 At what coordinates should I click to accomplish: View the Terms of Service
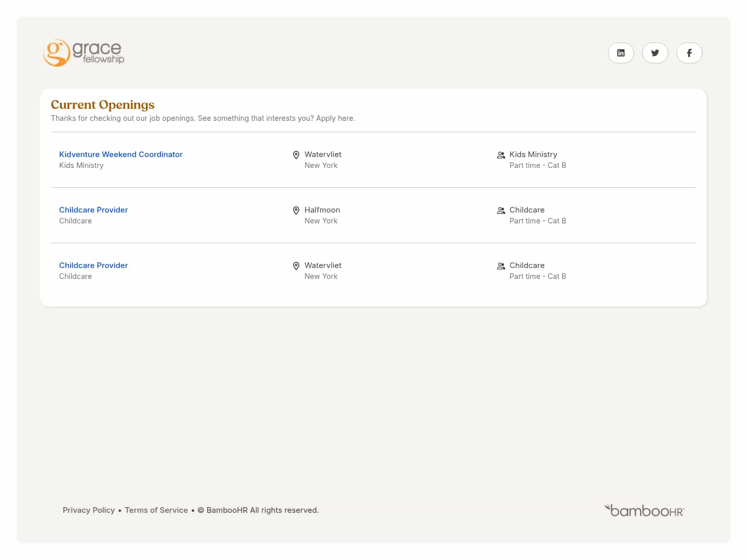coord(156,510)
